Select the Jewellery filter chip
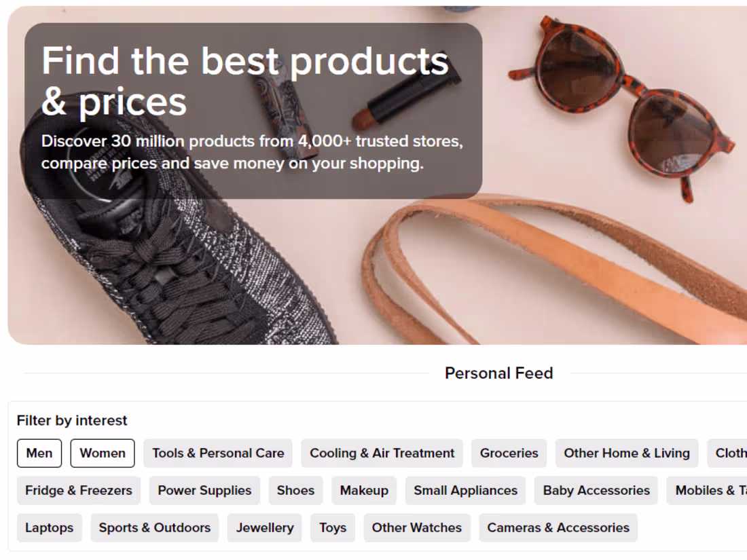 [264, 527]
